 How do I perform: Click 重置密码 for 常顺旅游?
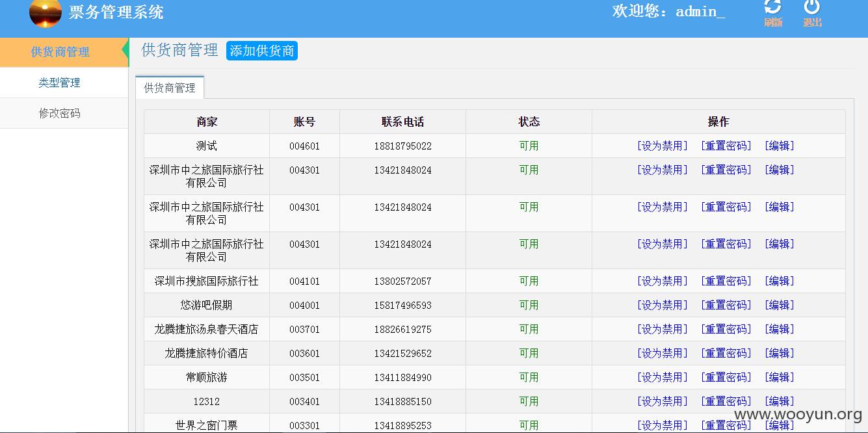pos(726,377)
